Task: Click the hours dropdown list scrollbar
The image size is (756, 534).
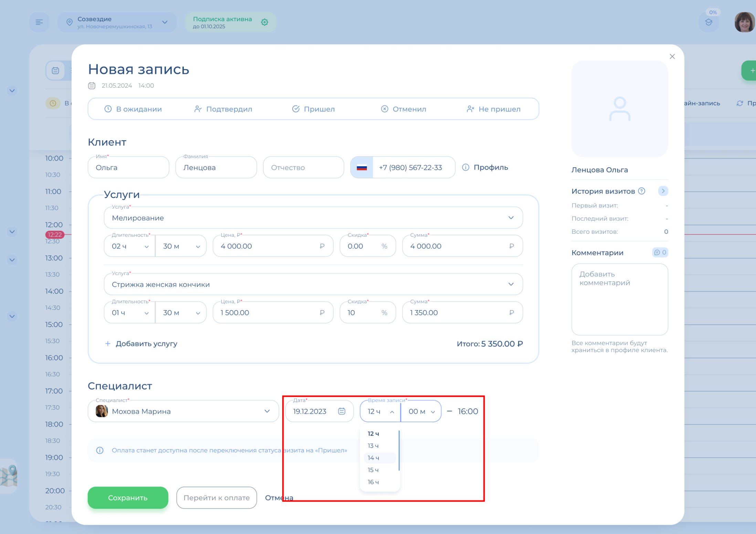Action: (x=399, y=450)
